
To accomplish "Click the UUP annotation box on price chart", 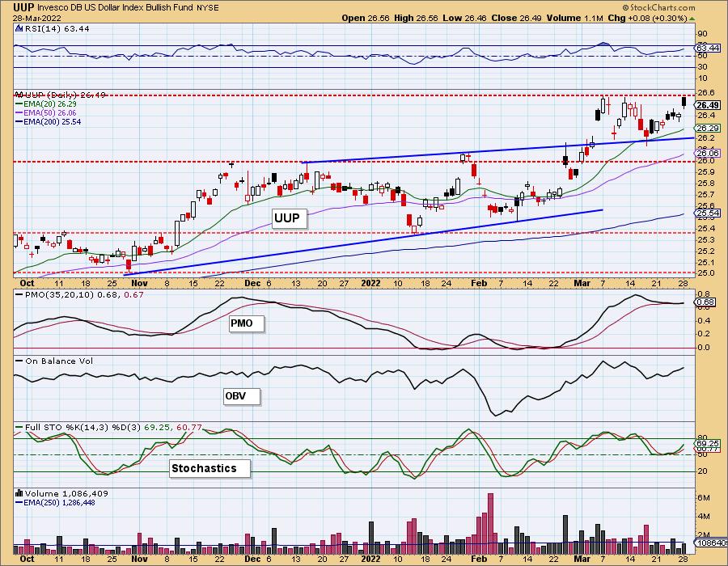I will click(290, 218).
